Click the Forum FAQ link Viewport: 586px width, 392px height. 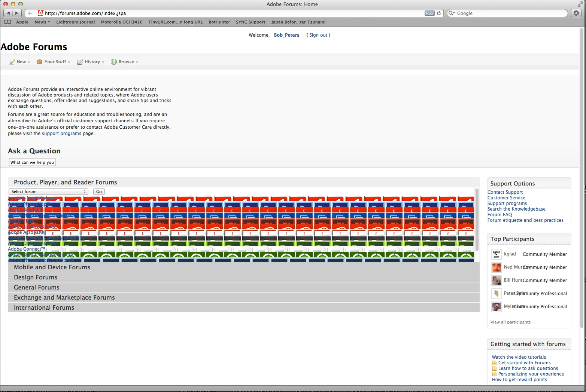pos(500,215)
